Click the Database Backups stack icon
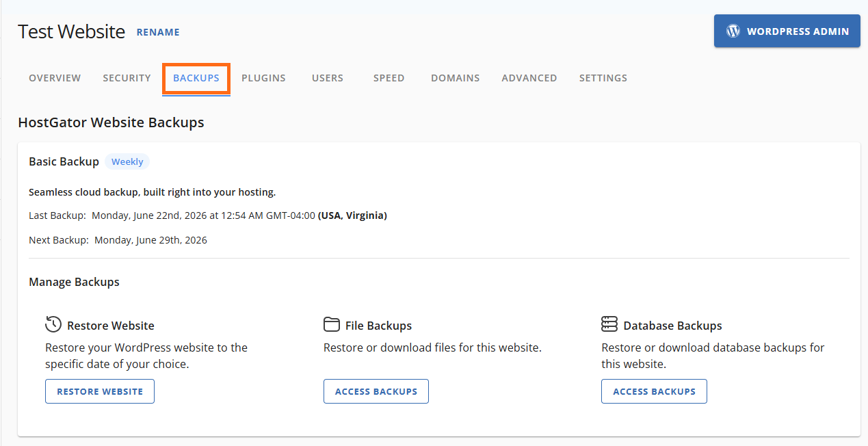The width and height of the screenshot is (868, 446). point(609,324)
